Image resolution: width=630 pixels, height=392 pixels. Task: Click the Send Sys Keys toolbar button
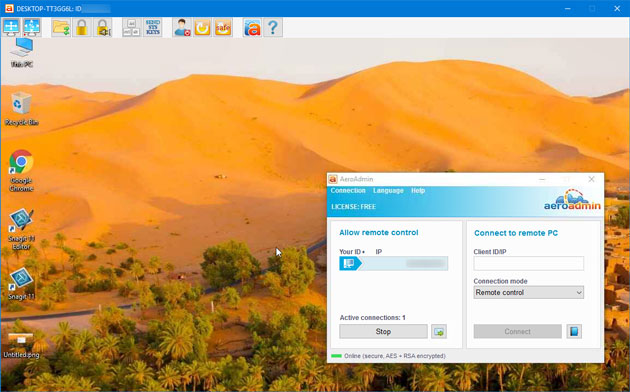(x=153, y=27)
